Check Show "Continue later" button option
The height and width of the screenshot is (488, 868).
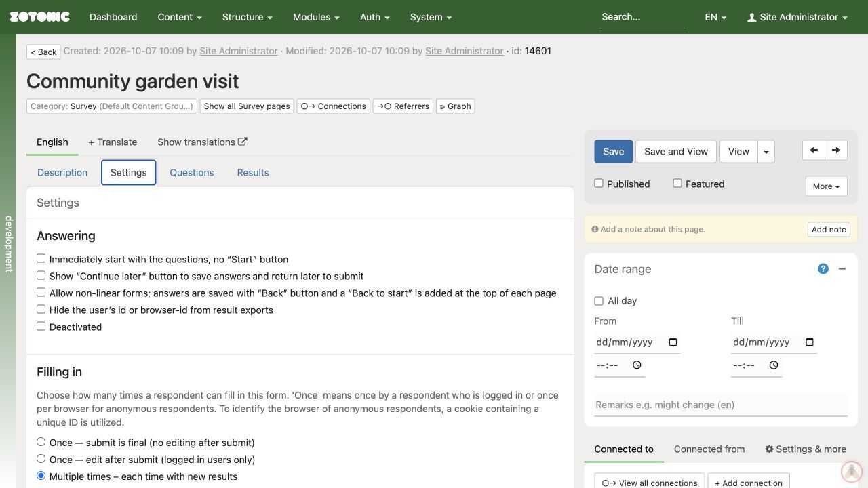tap(41, 275)
